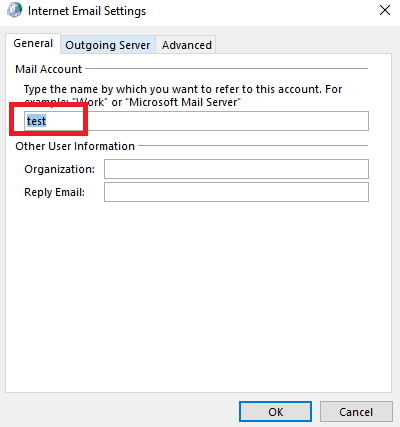Click the Organization label
400x427 pixels.
60,169
